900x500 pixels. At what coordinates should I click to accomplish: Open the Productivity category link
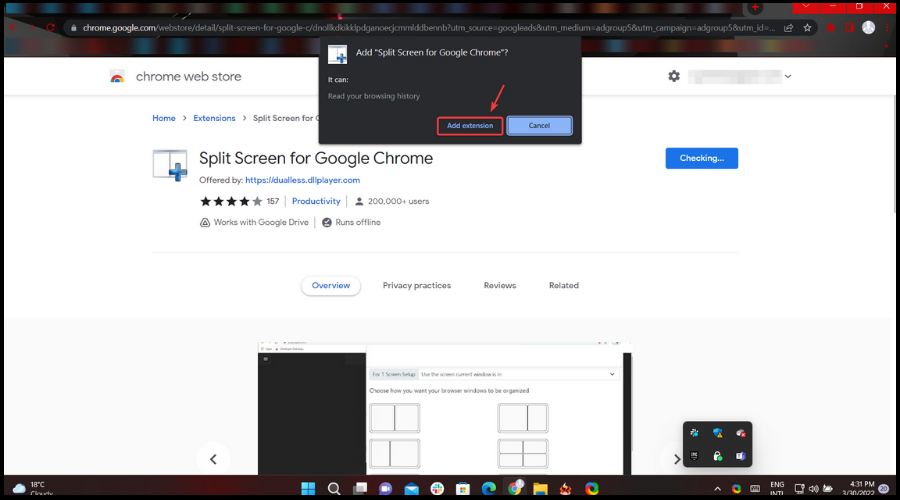(x=316, y=201)
